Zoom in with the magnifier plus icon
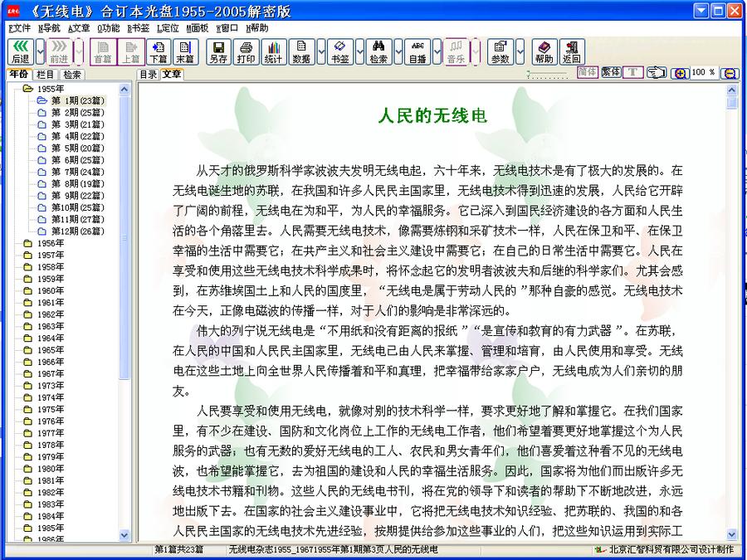747x560 pixels. pyautogui.click(x=680, y=73)
